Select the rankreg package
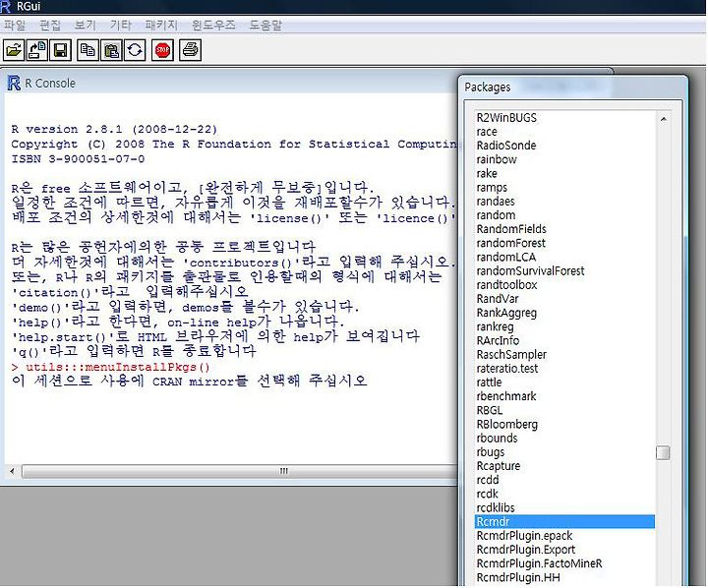 564,327
